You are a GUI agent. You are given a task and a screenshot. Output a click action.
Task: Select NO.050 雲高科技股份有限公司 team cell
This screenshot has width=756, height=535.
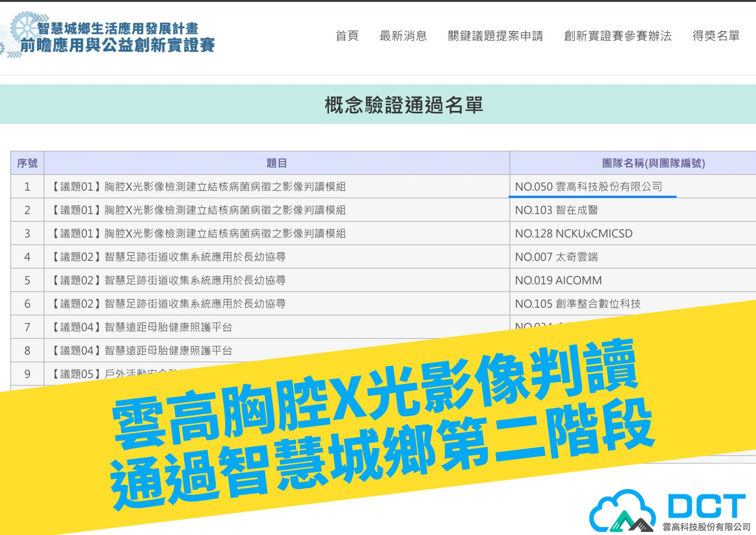(x=633, y=187)
